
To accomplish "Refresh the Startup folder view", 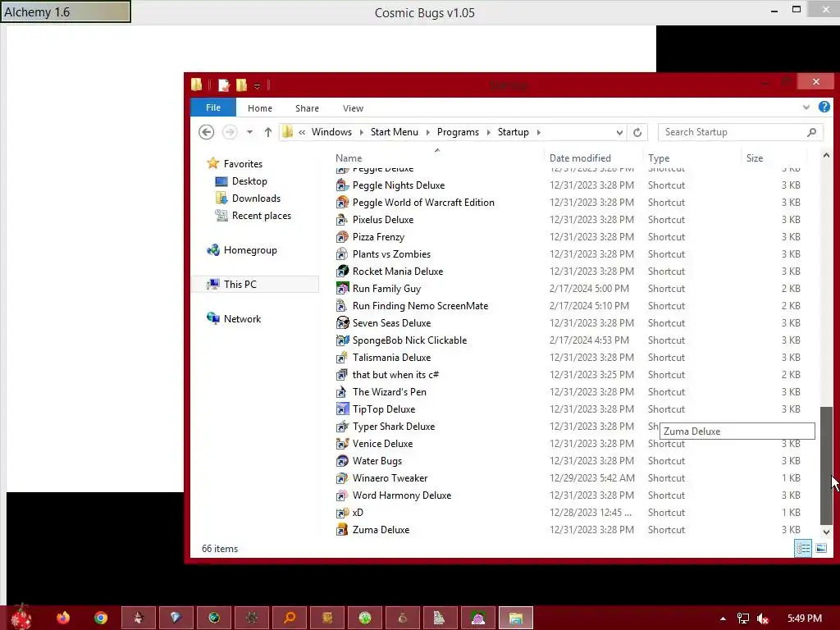I will pyautogui.click(x=637, y=132).
